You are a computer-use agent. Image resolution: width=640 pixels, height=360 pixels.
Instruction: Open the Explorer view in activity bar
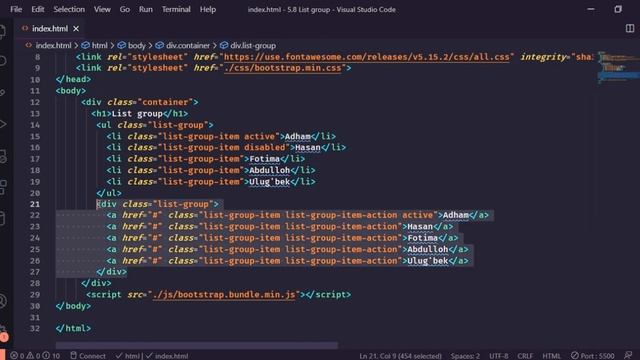[x=2, y=31]
